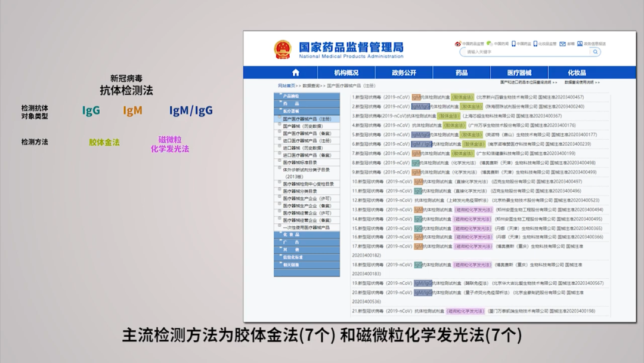This screenshot has height=363, width=644.
Task: Select 国产医疗器械产品（注册）in the sidebar
Action: (306, 119)
